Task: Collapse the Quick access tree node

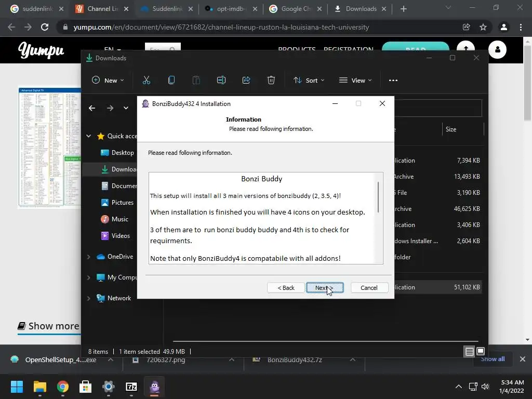Action: (88, 136)
